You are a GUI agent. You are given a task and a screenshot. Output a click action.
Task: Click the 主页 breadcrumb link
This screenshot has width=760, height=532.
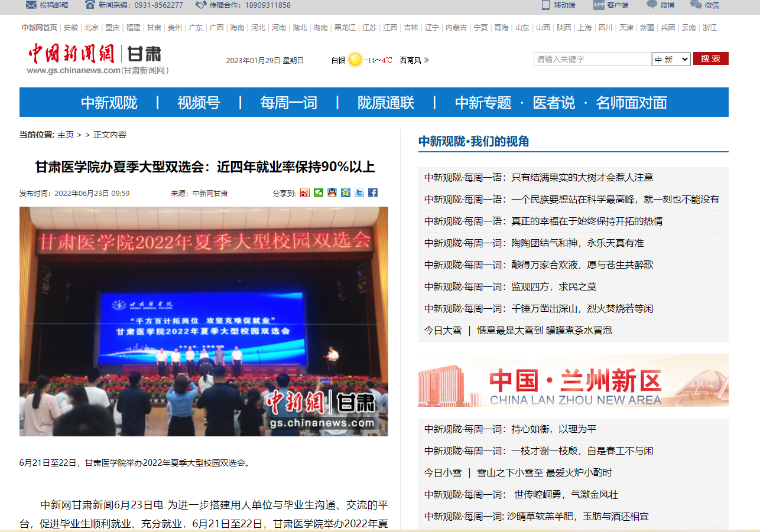click(x=65, y=135)
